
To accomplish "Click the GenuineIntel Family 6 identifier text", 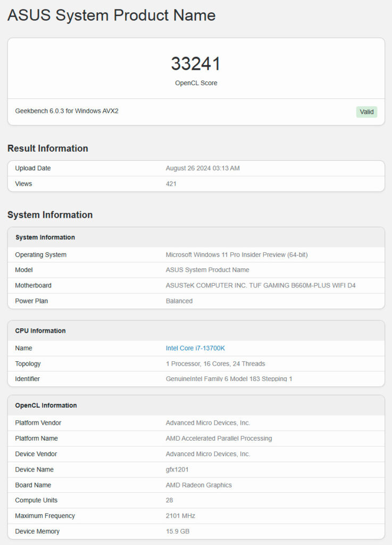I will tap(229, 378).
